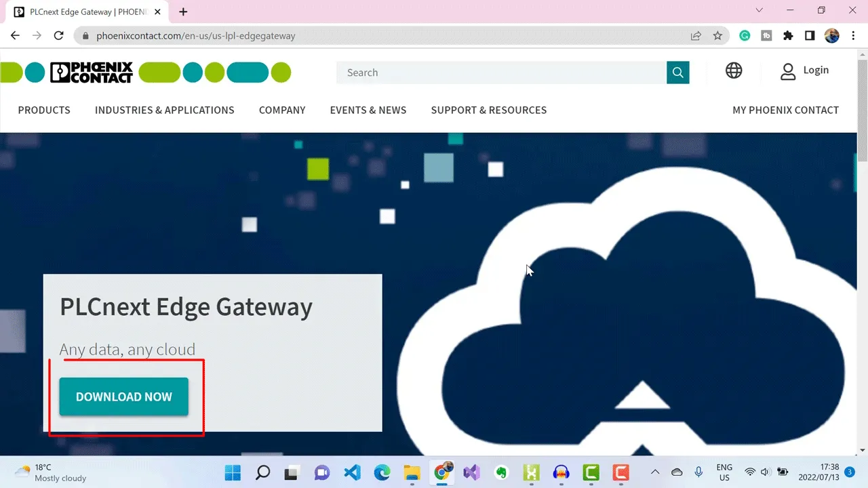The width and height of the screenshot is (868, 488).
Task: Show hidden system tray icons
Action: (x=655, y=472)
